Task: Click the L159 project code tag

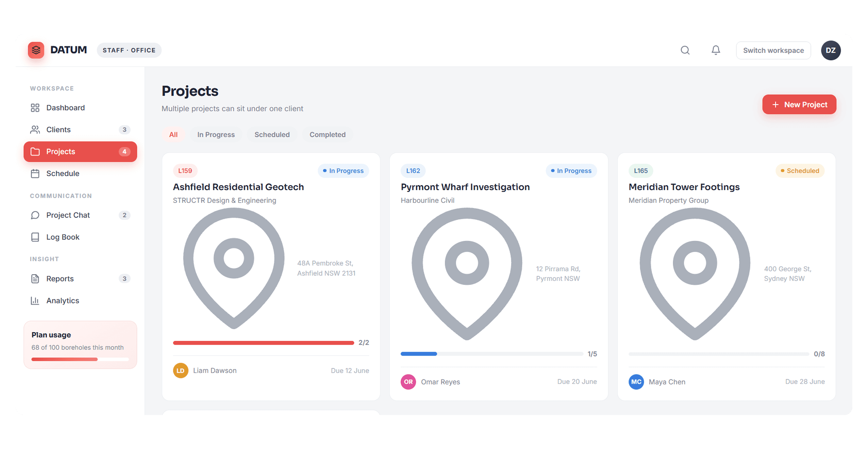Action: 185,171
